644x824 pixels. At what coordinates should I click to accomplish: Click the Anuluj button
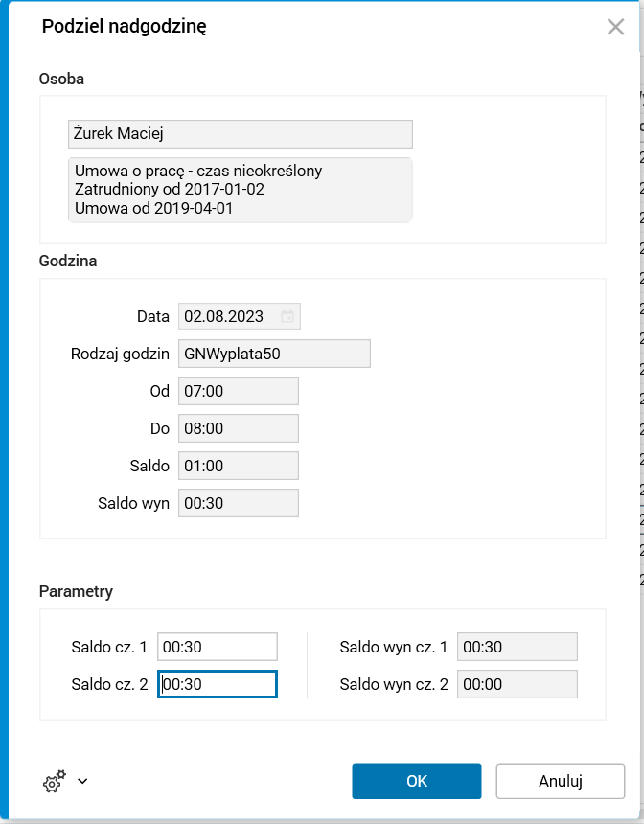click(x=561, y=781)
